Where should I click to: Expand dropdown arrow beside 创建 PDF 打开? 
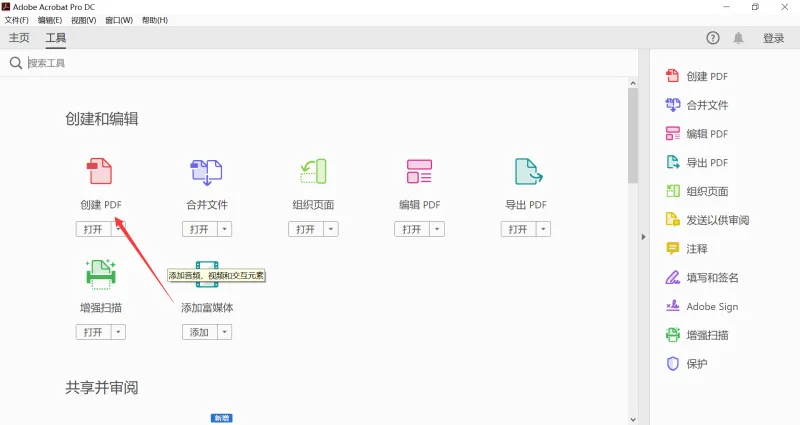coord(118,229)
